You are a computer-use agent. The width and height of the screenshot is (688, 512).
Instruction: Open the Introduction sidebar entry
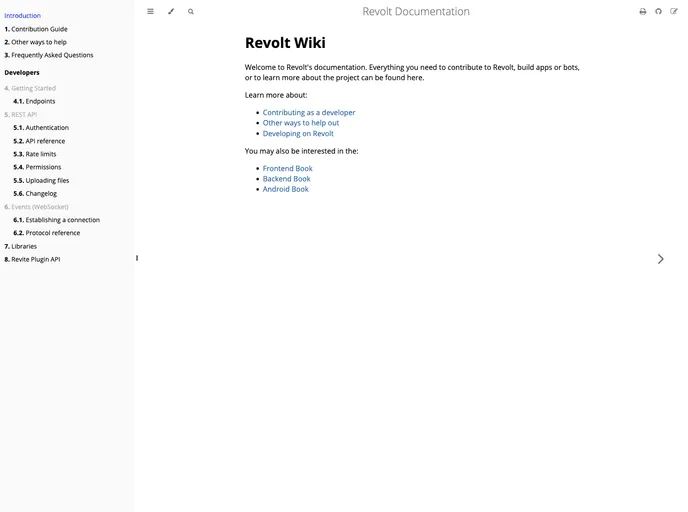tap(22, 15)
